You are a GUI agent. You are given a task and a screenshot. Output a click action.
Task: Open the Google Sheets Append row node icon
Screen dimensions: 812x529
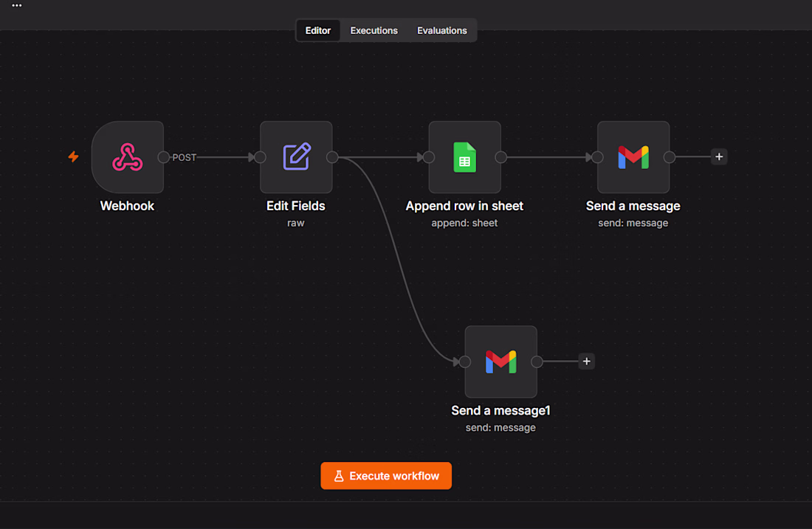(x=464, y=157)
